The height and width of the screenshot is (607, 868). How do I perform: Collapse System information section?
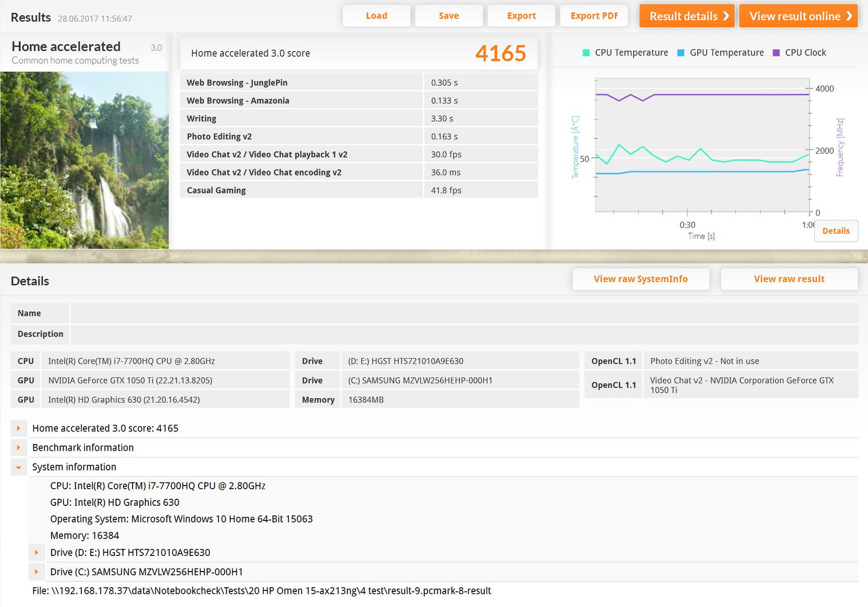coord(19,467)
